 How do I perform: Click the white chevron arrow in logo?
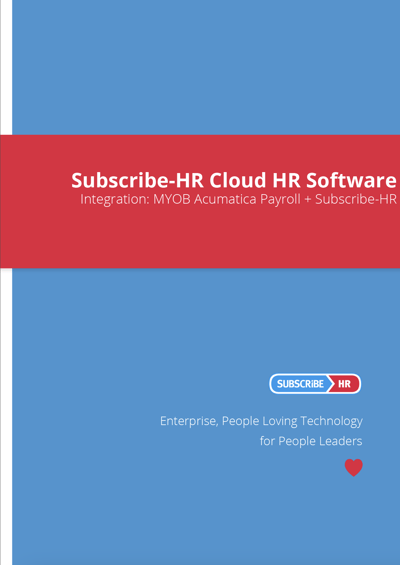[x=330, y=384]
